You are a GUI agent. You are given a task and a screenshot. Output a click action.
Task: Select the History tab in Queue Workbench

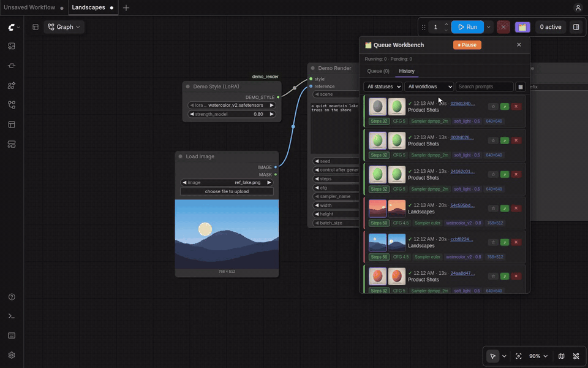pyautogui.click(x=407, y=71)
